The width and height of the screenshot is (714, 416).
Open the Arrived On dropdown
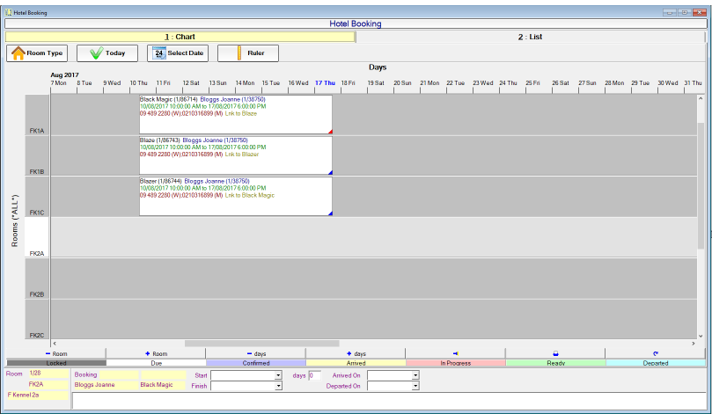[415, 376]
